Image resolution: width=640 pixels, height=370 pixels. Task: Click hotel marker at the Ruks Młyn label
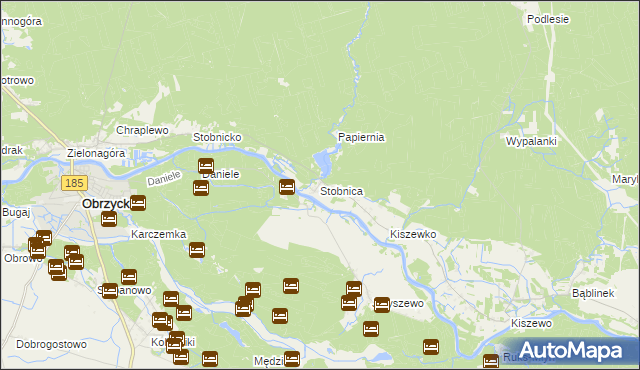(x=491, y=361)
